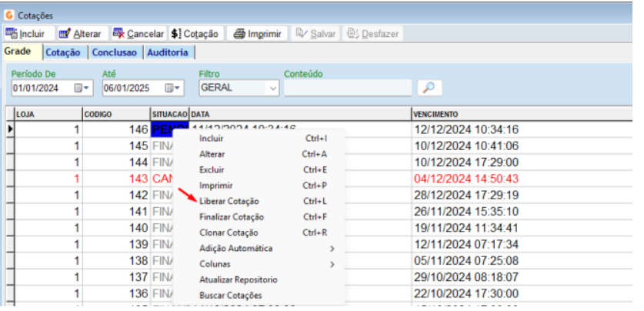Select the code 139 cell
The width and height of the screenshot is (644, 311).
tap(116, 245)
